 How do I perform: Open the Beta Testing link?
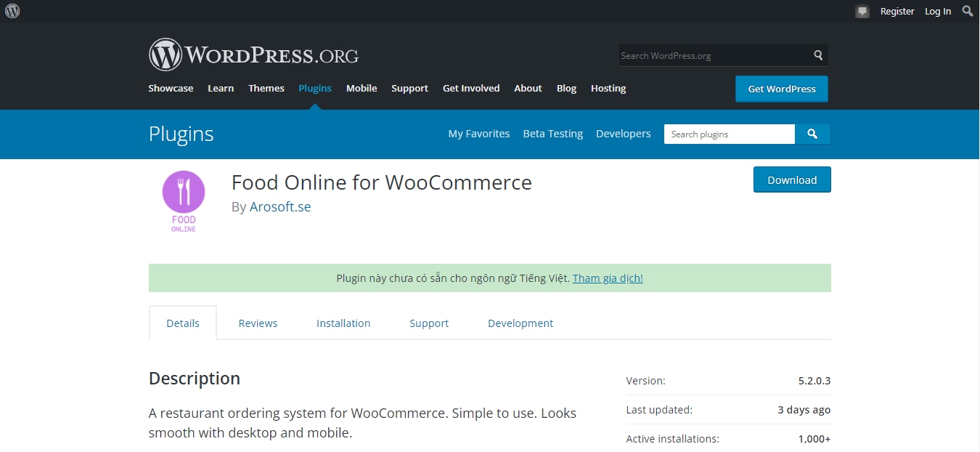(553, 134)
